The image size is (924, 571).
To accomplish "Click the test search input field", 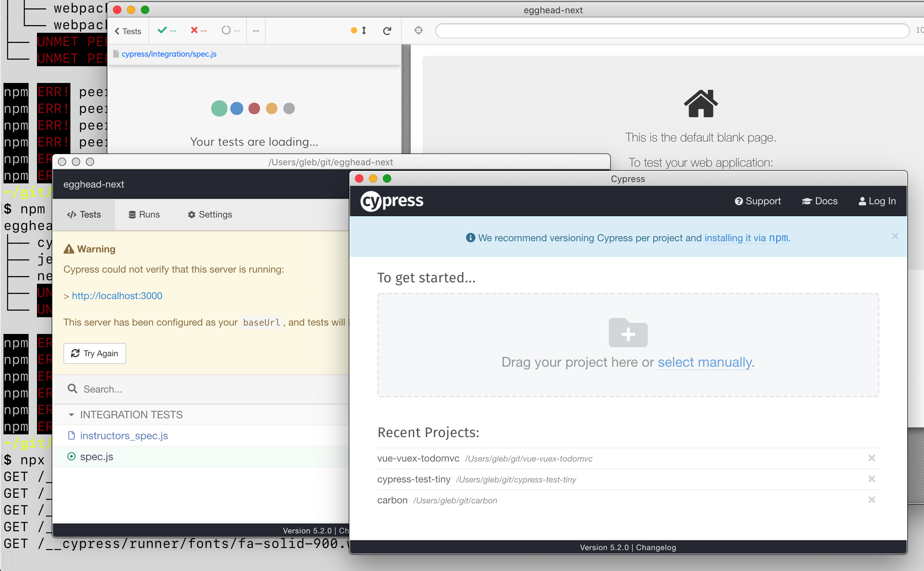I will 170,389.
